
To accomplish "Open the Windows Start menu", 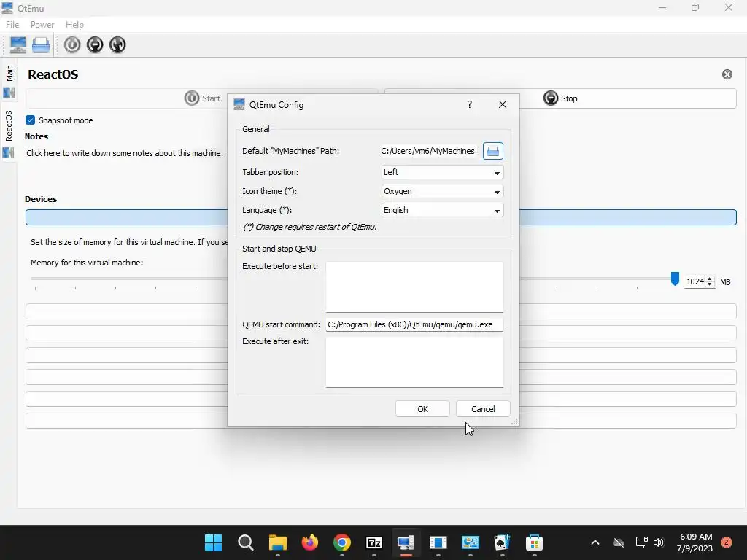I will tap(213, 542).
